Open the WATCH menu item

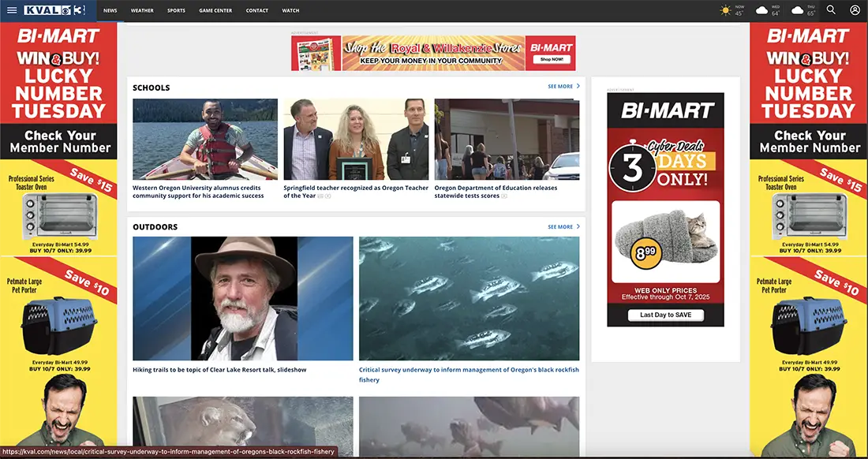pyautogui.click(x=290, y=10)
